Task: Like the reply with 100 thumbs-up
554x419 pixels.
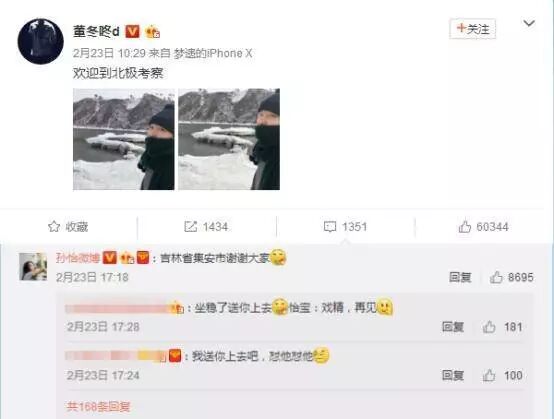Action: (502, 375)
